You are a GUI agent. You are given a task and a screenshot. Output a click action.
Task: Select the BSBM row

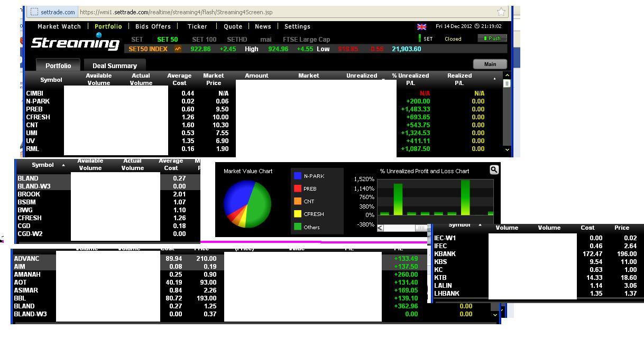click(x=108, y=202)
